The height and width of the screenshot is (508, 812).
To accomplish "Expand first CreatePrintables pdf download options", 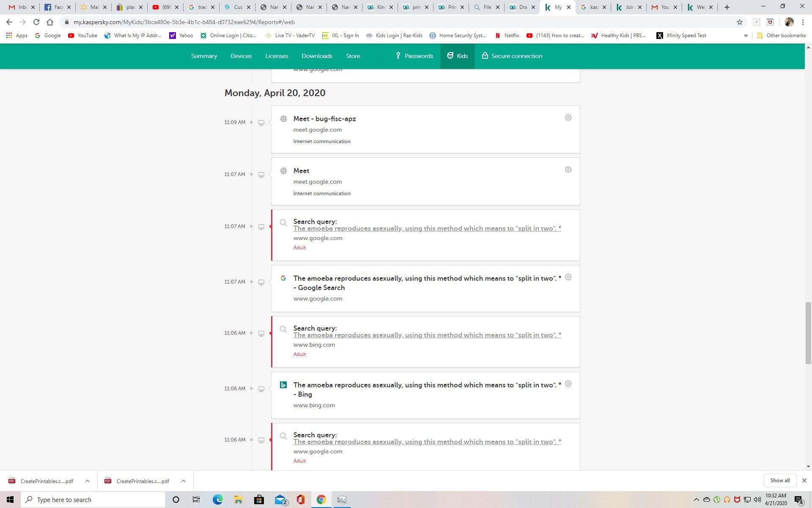I will point(87,481).
